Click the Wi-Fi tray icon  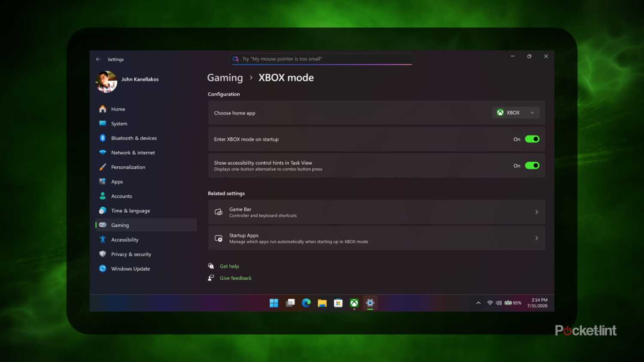(x=490, y=303)
